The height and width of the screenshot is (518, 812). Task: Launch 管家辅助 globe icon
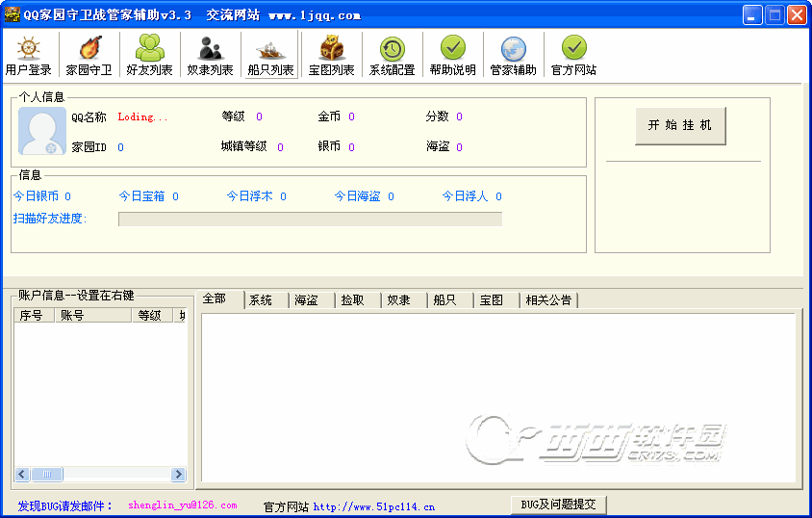[x=513, y=49]
